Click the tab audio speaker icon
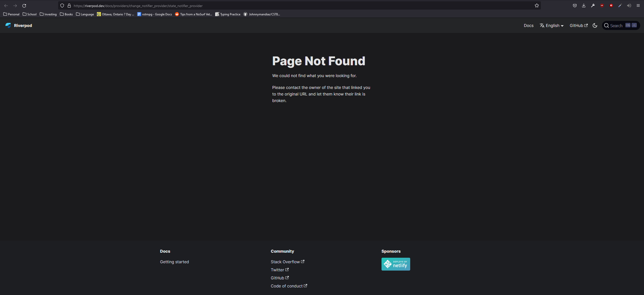Image resolution: width=644 pixels, height=295 pixels. 629,6
